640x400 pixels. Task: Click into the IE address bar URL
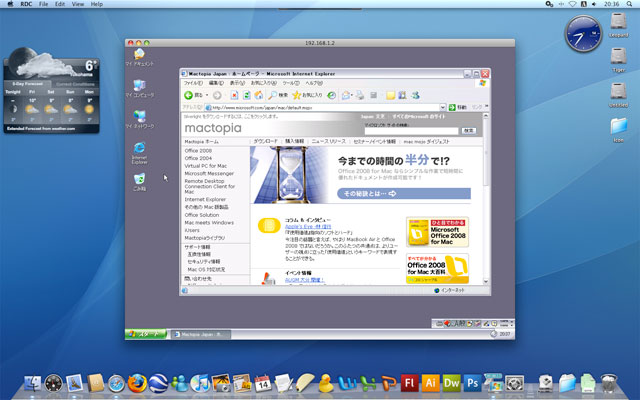[322, 107]
